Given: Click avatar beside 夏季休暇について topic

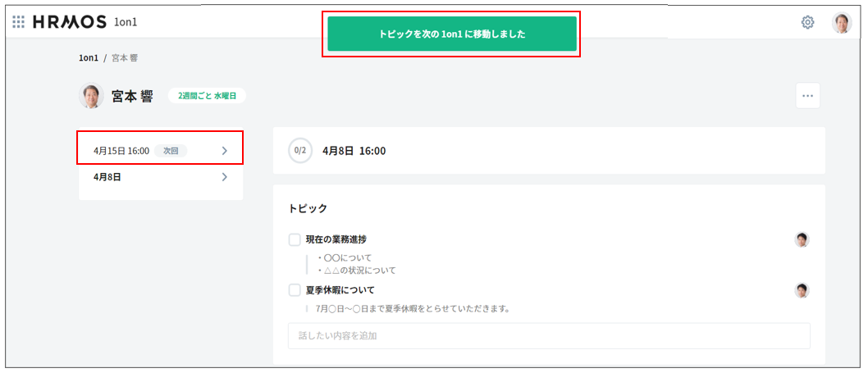Looking at the screenshot, I should (802, 290).
